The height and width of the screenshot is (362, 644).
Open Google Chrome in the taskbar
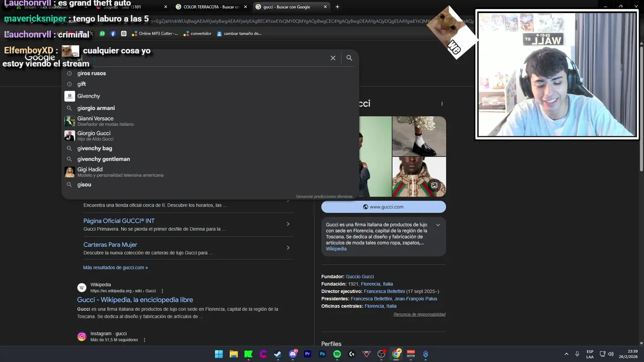tap(396, 354)
